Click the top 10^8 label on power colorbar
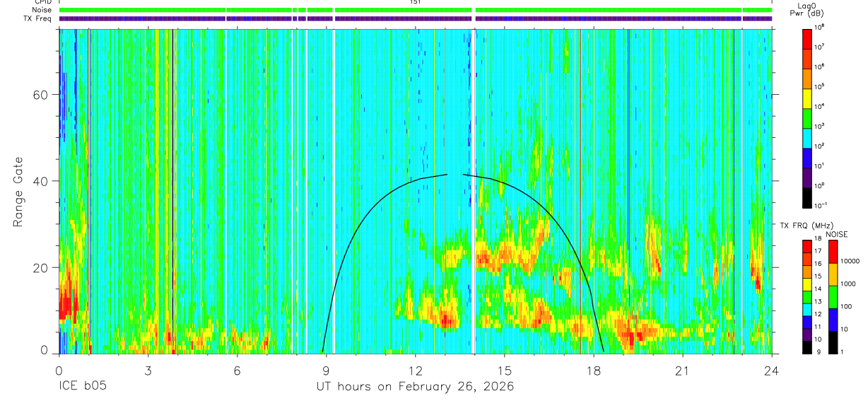The image size is (868, 401). click(821, 27)
